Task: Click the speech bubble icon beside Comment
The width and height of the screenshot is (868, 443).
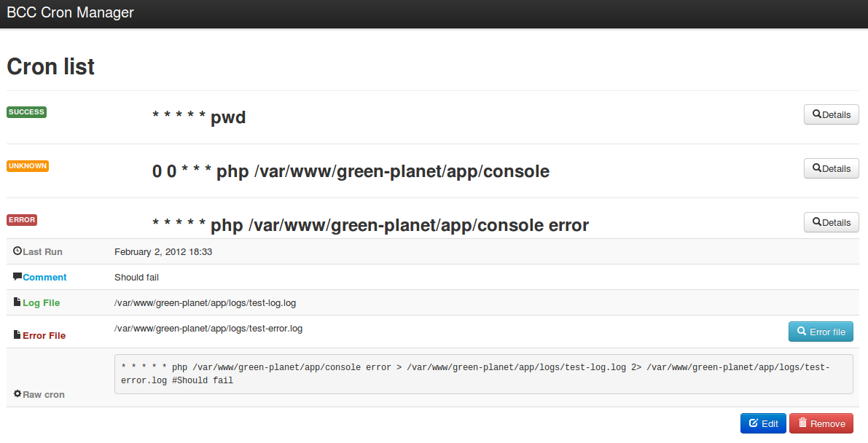Action: [x=17, y=276]
